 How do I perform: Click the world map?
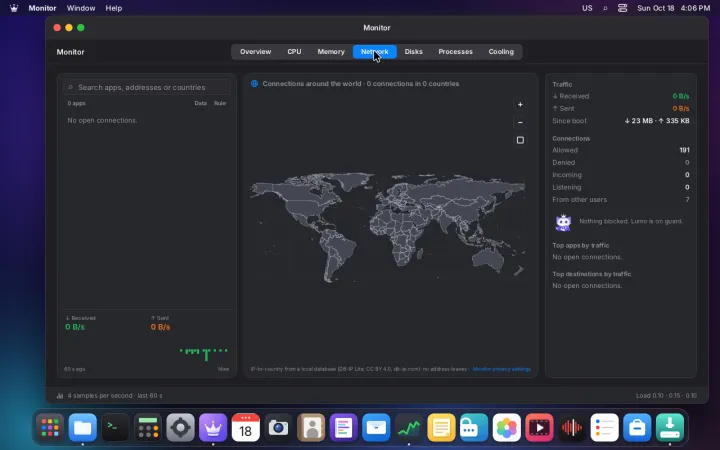(x=388, y=227)
